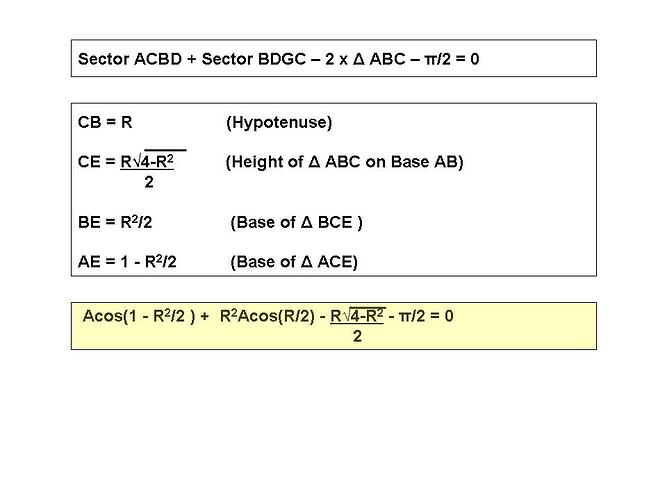Click the 'CB = R' line
The width and height of the screenshot is (666, 500).
pos(105,122)
